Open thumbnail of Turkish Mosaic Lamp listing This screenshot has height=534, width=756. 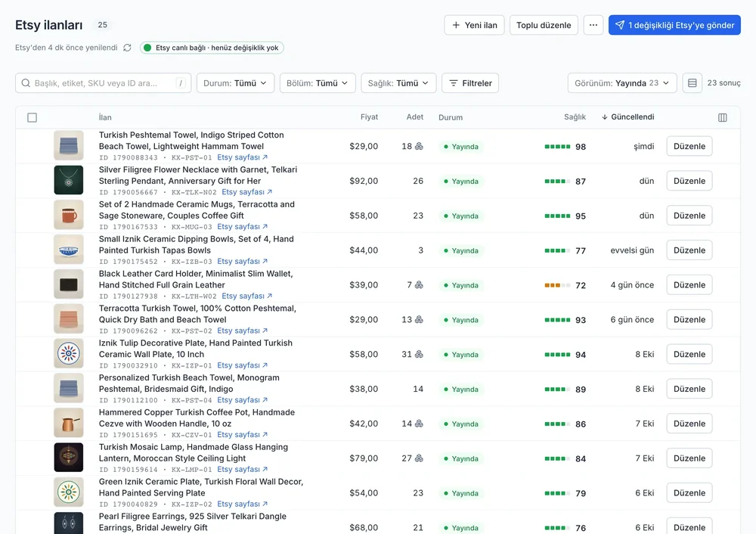click(x=69, y=458)
